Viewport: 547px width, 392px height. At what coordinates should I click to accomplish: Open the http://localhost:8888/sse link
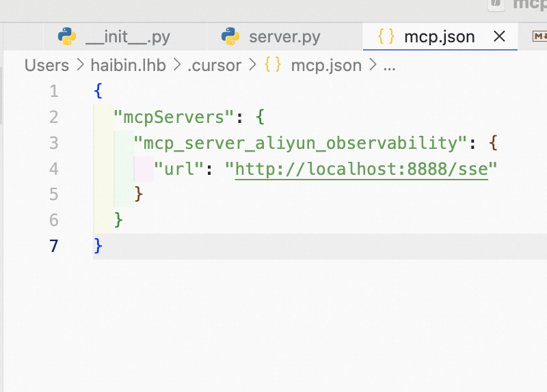[x=362, y=169]
